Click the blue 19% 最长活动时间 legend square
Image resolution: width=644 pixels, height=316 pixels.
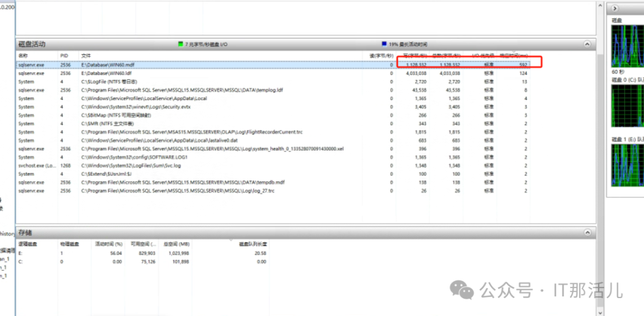tap(384, 44)
